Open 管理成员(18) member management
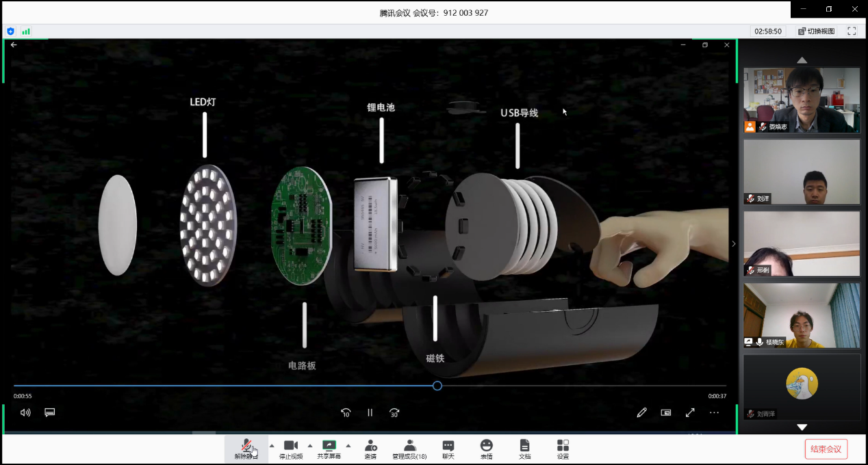 [x=409, y=449]
